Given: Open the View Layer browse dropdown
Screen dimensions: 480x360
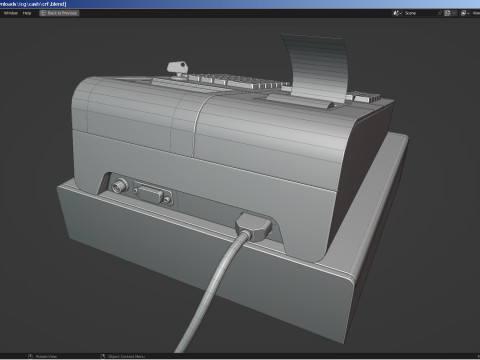Looking at the screenshot, I should [x=465, y=13].
